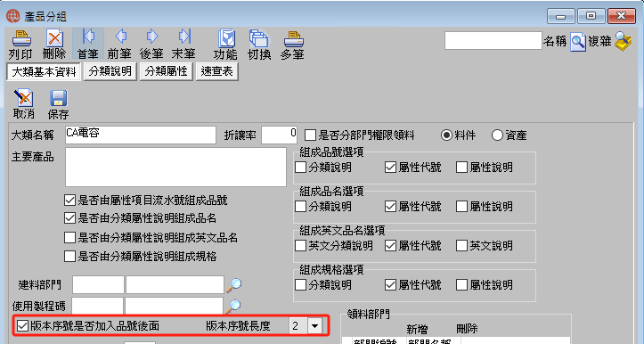Click the 刪除 delete icon
644x344 pixels.
click(54, 38)
